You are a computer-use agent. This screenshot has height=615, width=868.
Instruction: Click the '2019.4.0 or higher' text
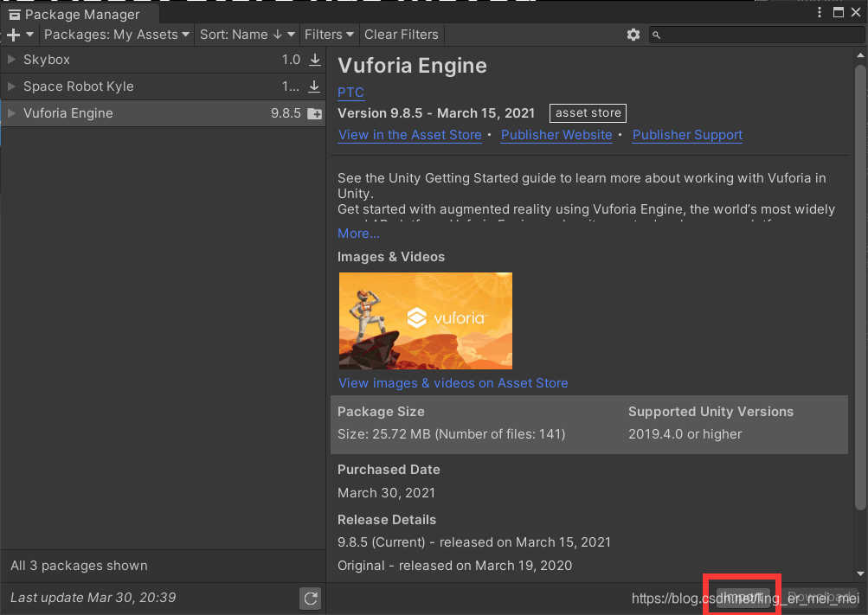point(685,434)
